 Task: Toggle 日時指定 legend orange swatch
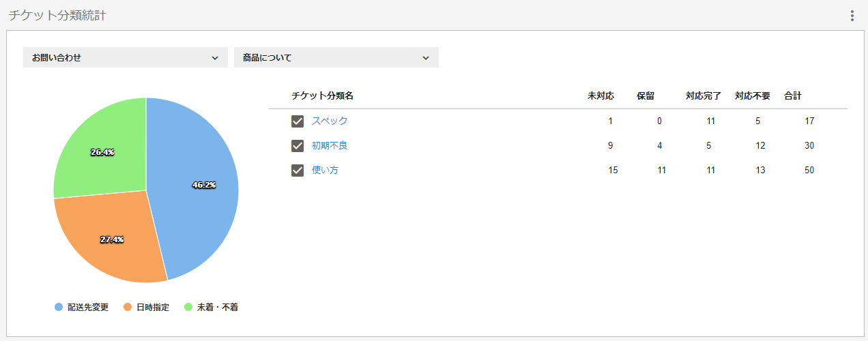pos(128,308)
